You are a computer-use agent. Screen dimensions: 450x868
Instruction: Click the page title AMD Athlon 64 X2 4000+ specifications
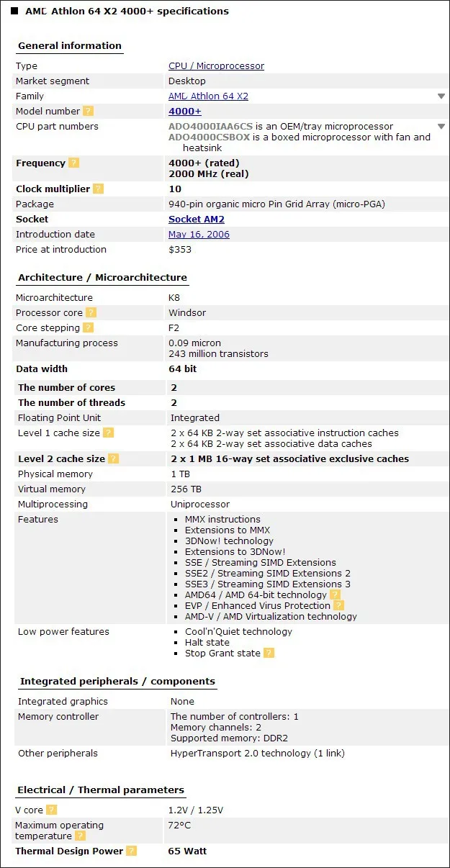coord(127,11)
